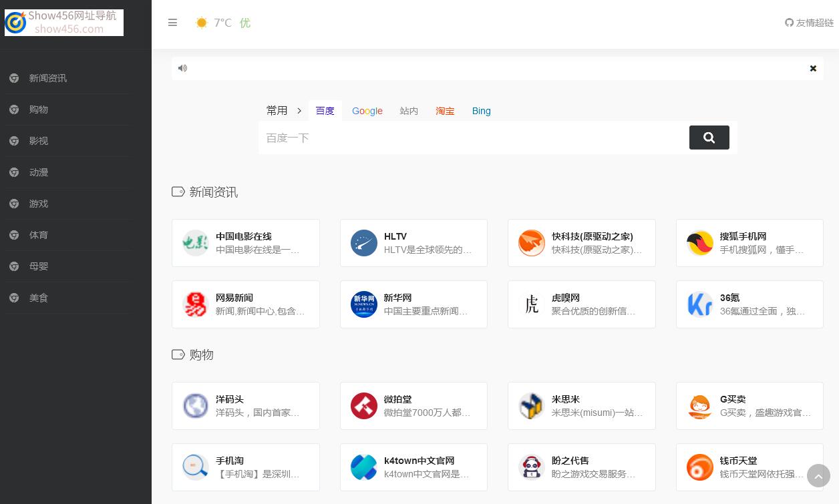
Task: Click the 36氪 Kr logo icon
Action: tap(700, 304)
